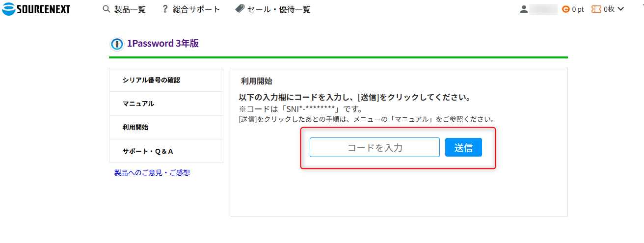Select サポート・Q&A in sidebar
Viewport: 644px width, 243px height.
(x=166, y=151)
